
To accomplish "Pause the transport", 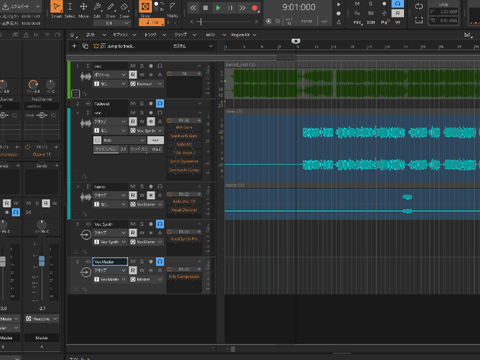I will coord(230,8).
